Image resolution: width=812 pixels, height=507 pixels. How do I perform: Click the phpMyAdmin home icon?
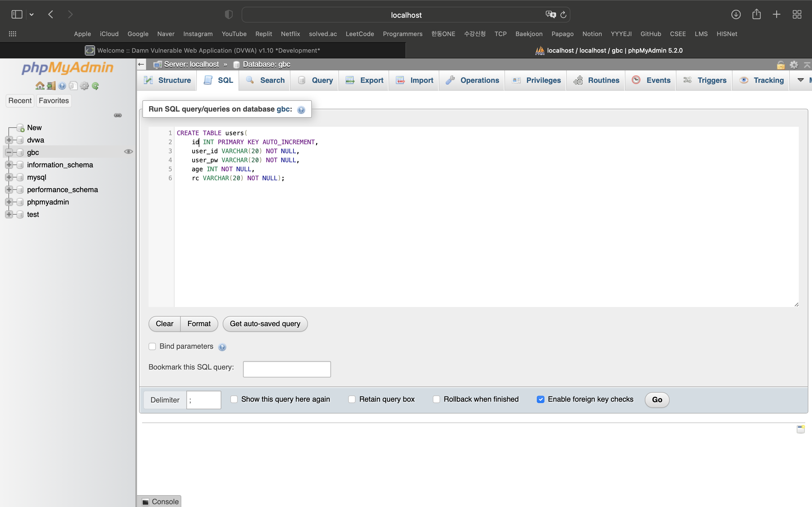[39, 86]
